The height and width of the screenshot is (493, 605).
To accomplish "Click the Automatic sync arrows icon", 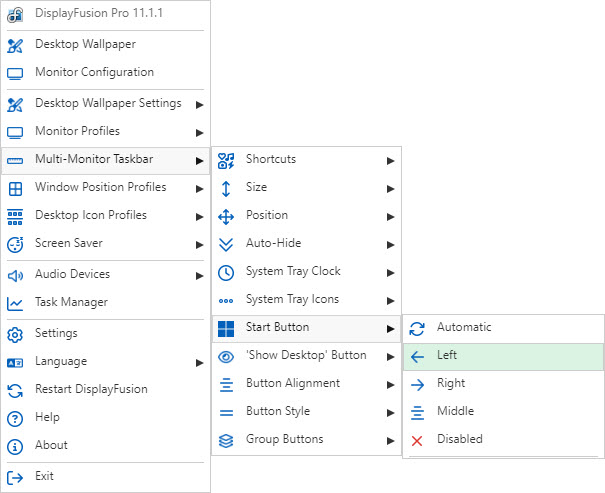I will 417,329.
